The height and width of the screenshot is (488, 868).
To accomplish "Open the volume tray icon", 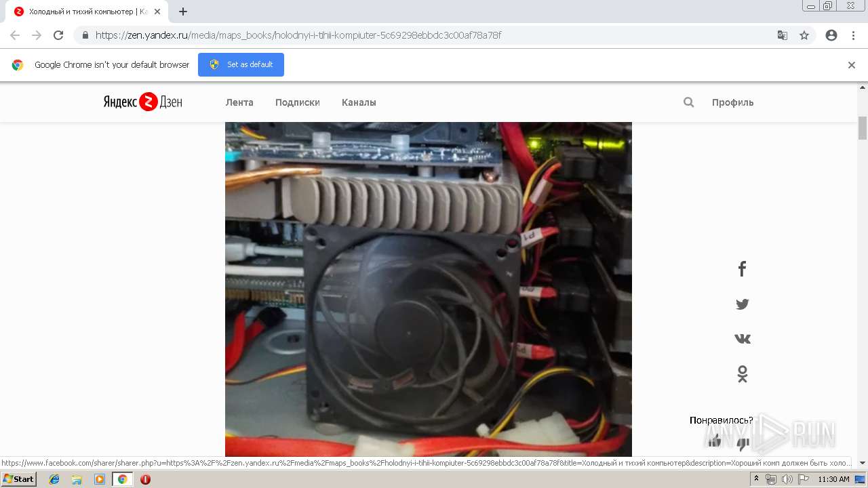I will click(787, 479).
